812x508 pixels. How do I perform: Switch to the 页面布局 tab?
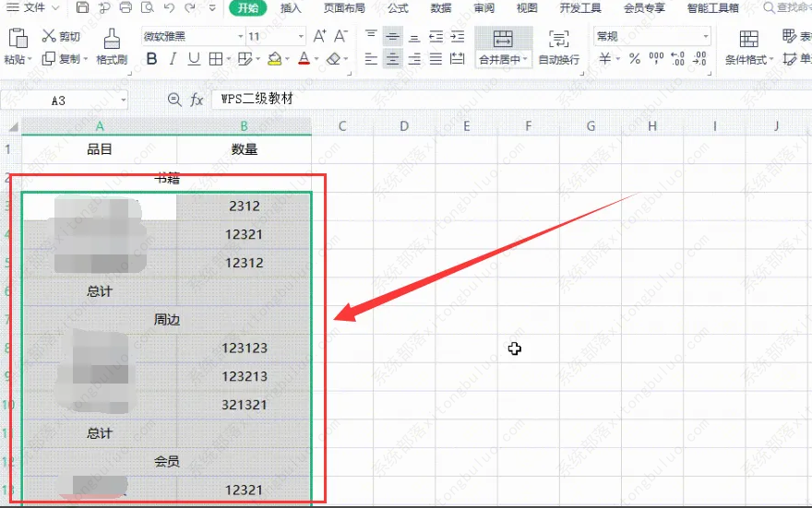click(344, 7)
